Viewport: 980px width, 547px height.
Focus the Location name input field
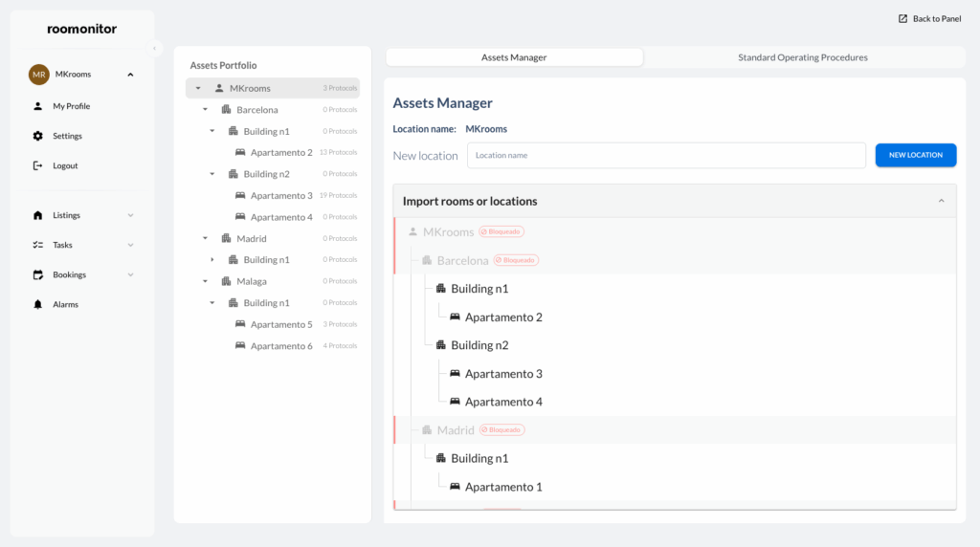666,156
